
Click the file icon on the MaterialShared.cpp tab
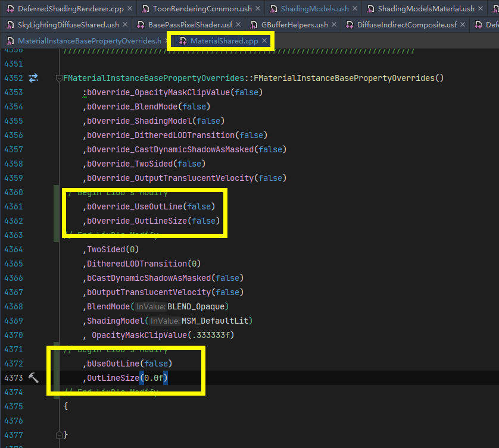182,42
